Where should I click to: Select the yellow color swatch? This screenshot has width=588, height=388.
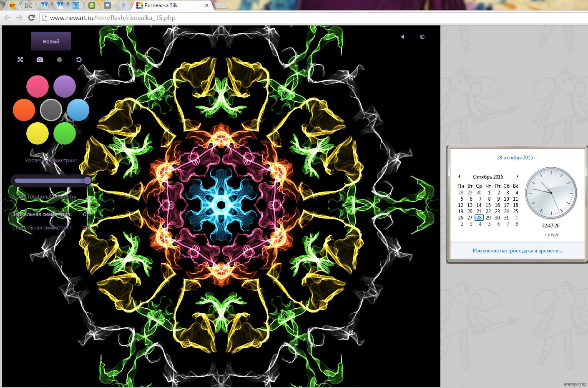click(x=38, y=133)
